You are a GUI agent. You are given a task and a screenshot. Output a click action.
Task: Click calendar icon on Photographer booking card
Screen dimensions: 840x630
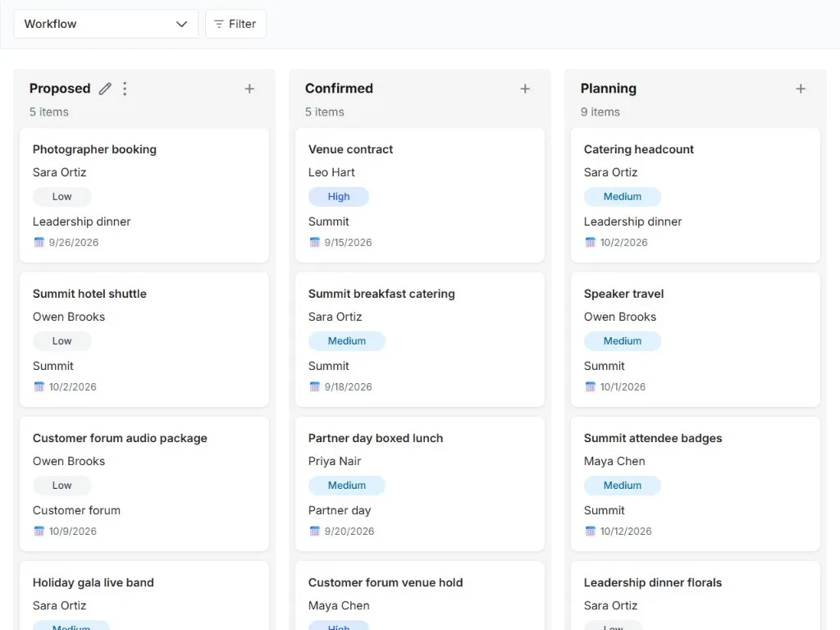point(39,242)
